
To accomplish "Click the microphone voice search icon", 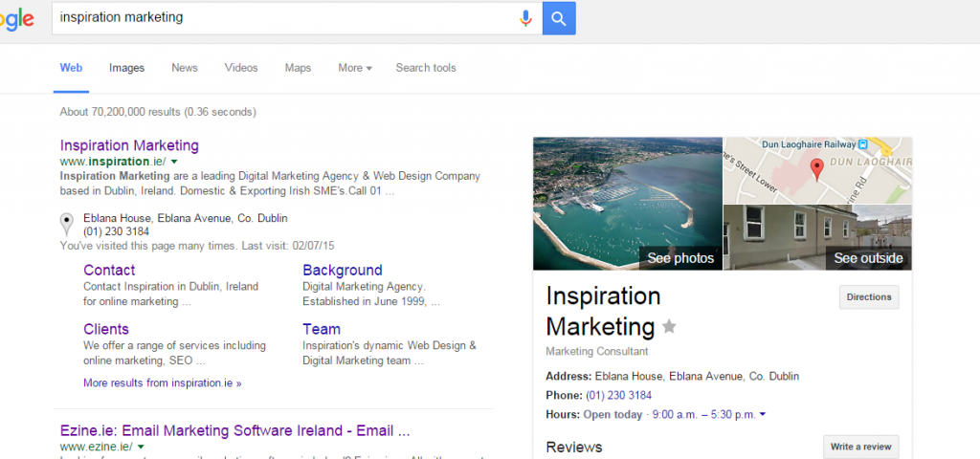I will tap(525, 18).
